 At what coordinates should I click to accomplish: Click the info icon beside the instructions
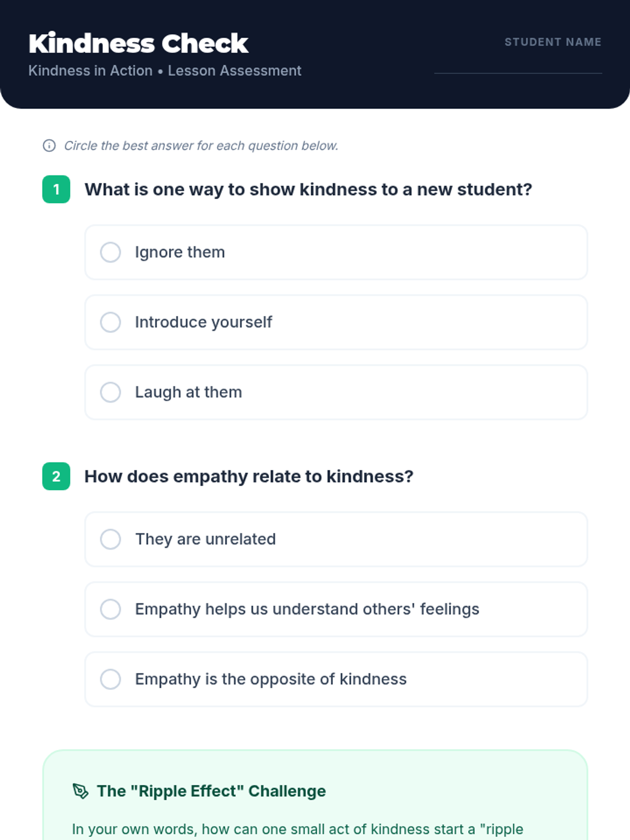tap(49, 145)
